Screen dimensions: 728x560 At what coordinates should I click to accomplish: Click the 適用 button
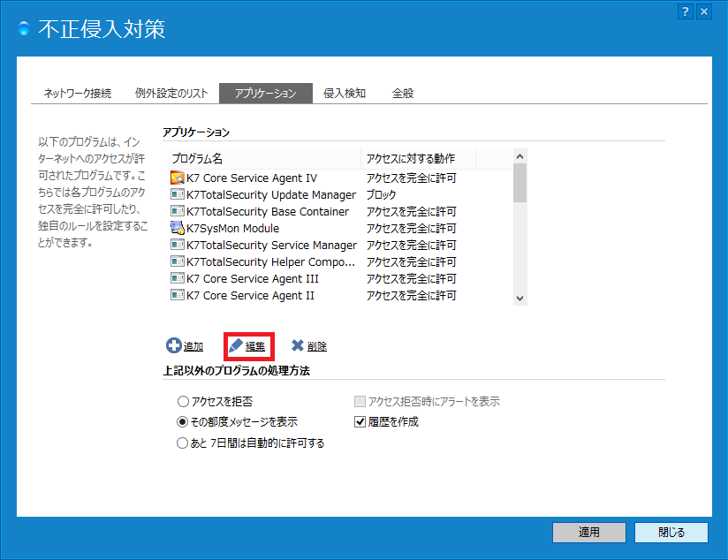(588, 532)
